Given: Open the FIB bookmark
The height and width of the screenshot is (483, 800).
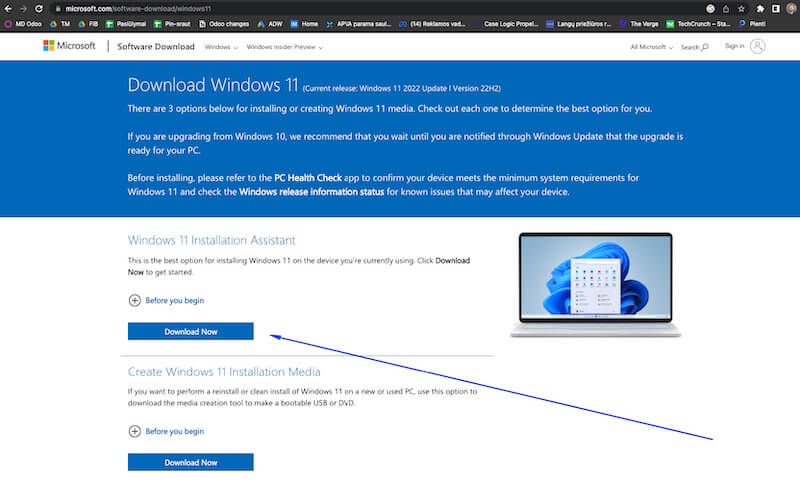Looking at the screenshot, I should pos(88,24).
